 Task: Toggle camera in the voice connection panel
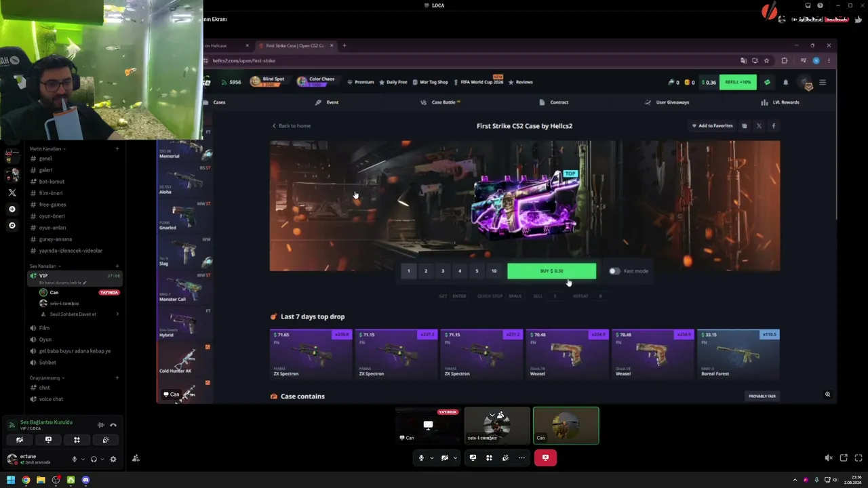click(x=19, y=440)
